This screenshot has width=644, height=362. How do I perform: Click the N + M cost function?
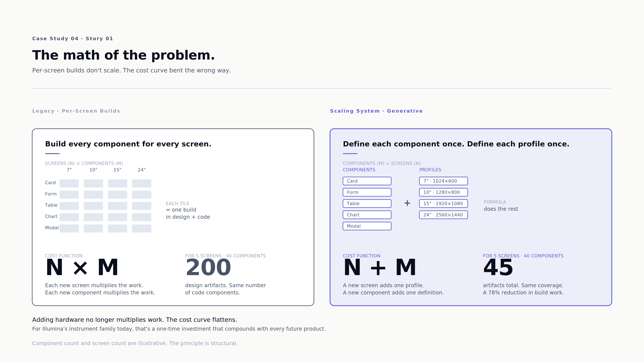380,267
